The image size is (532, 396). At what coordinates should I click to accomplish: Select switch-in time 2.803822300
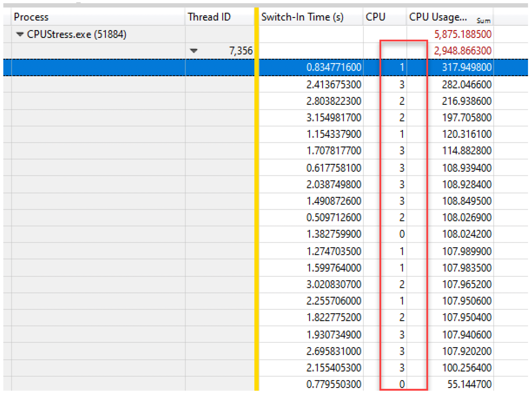(x=334, y=101)
